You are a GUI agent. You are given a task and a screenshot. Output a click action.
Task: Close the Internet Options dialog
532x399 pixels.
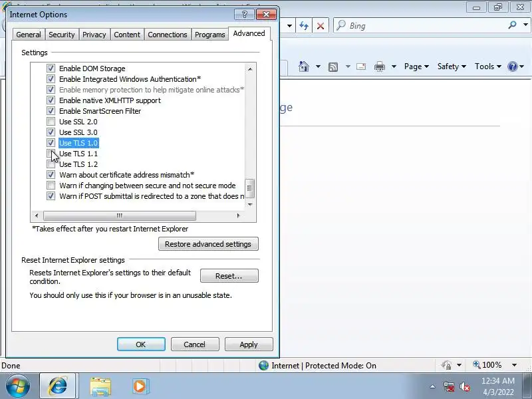[267, 14]
